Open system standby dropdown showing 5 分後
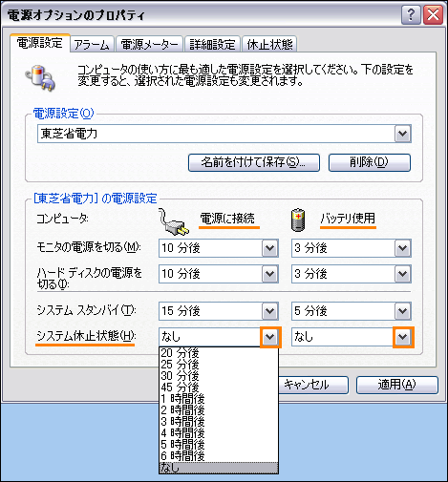 pyautogui.click(x=402, y=311)
